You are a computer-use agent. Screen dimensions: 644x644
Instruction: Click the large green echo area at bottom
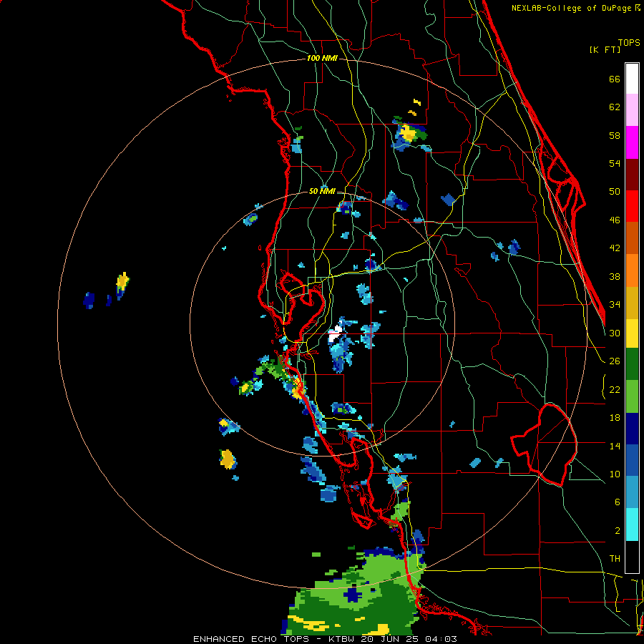(x=355, y=593)
